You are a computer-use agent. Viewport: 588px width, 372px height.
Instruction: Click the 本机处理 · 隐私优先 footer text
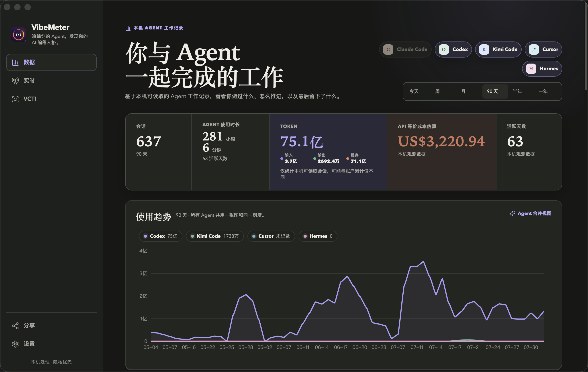tap(51, 362)
